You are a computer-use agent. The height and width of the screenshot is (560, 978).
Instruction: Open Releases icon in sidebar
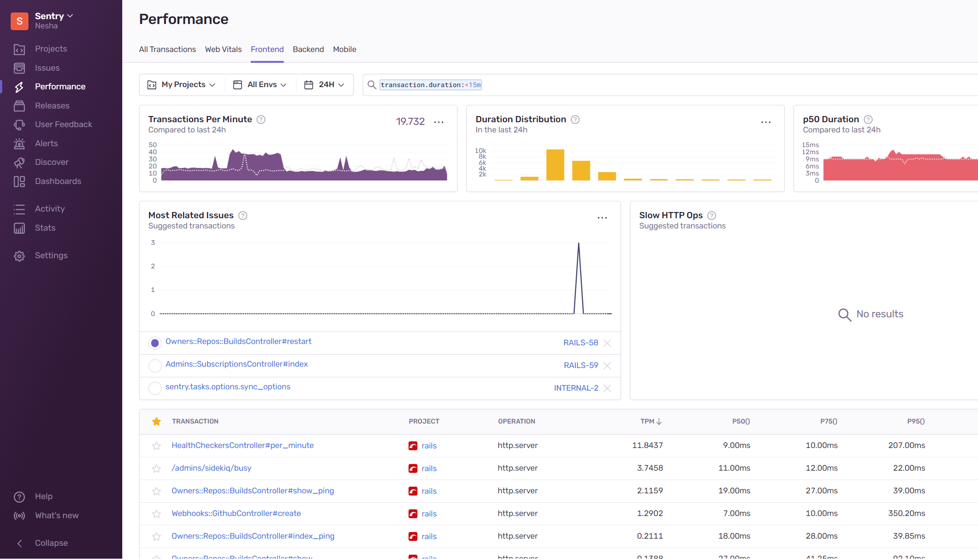pos(19,106)
